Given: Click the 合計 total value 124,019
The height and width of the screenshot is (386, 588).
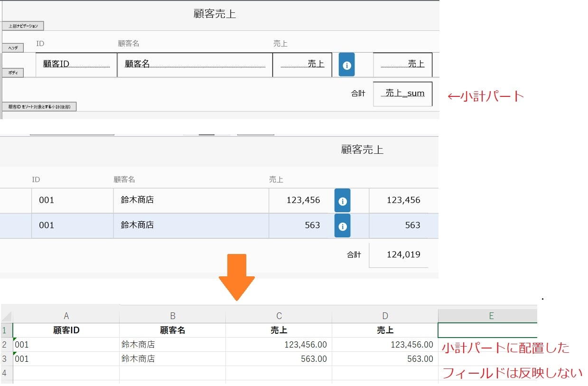Looking at the screenshot, I should click(404, 254).
